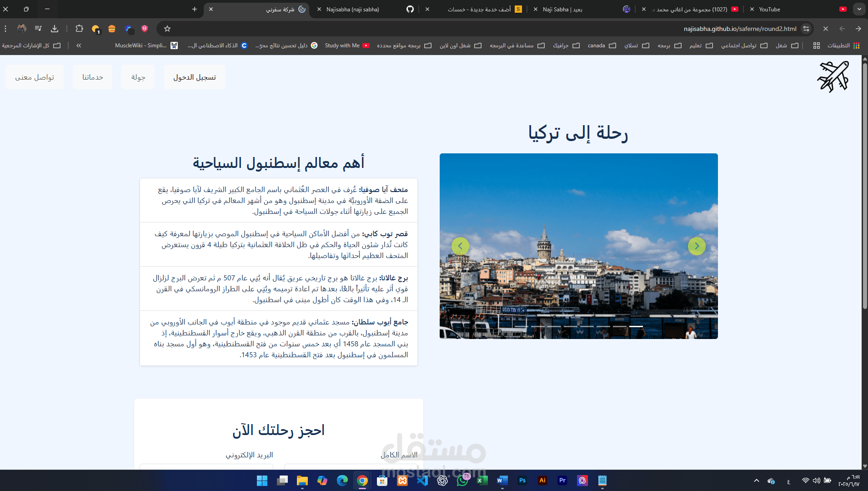Open the volume control in system tray
The width and height of the screenshot is (868, 491).
[817, 481]
